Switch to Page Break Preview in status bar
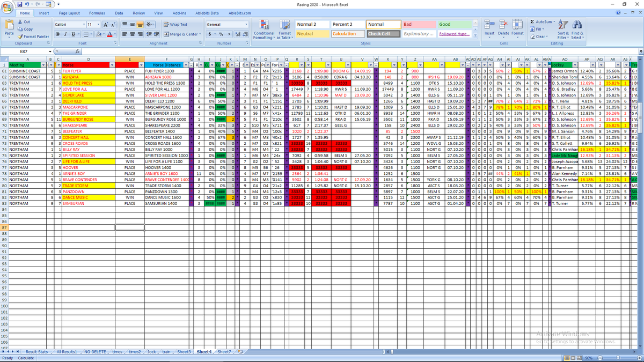The height and width of the screenshot is (362, 644). tap(580, 358)
